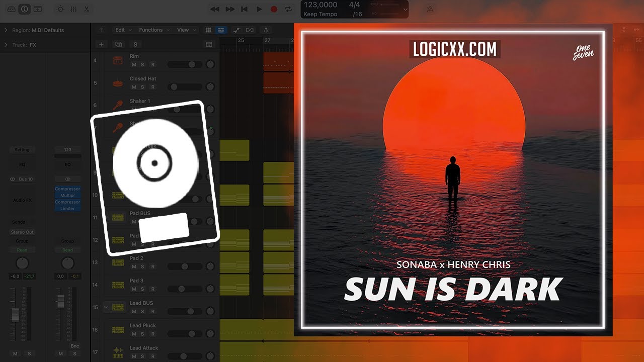Screen dimensions: 644x362
Task: Open the LCD display mode dropdown arrow
Action: pyautogui.click(x=405, y=9)
